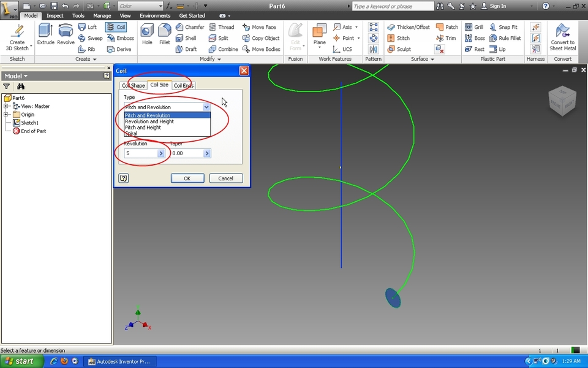
Task: Open the Hole tool
Action: tap(147, 32)
